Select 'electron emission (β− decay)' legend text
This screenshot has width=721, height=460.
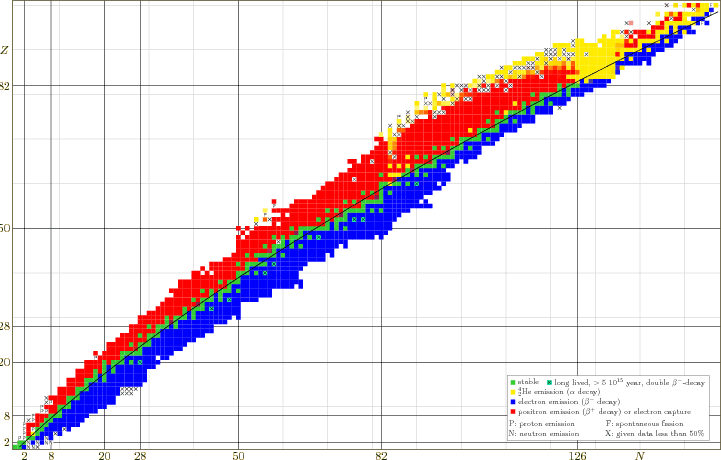click(569, 402)
